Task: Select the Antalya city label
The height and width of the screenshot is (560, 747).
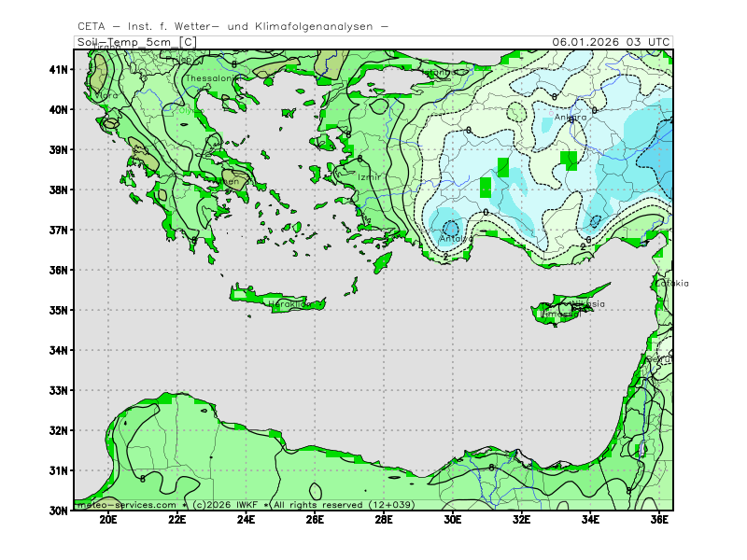Action: coord(457,239)
